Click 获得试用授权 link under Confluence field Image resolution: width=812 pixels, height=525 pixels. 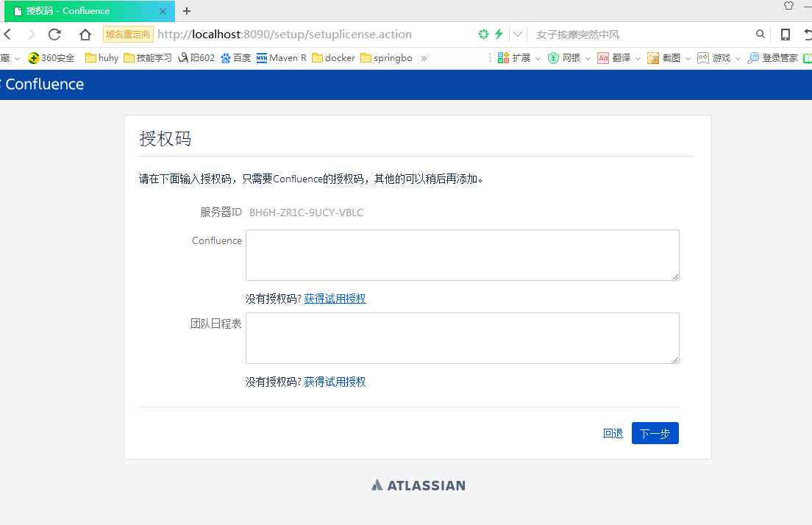pos(335,299)
